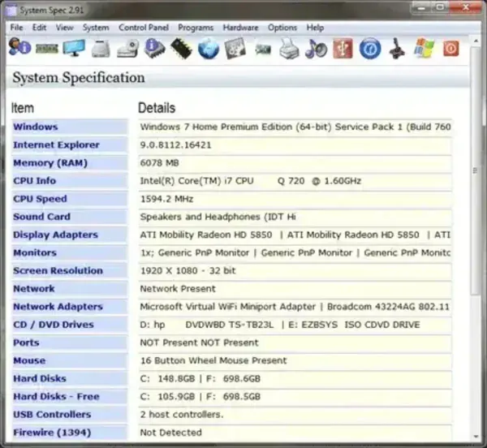Open the Programs menu
This screenshot has height=448, width=487.
196,28
